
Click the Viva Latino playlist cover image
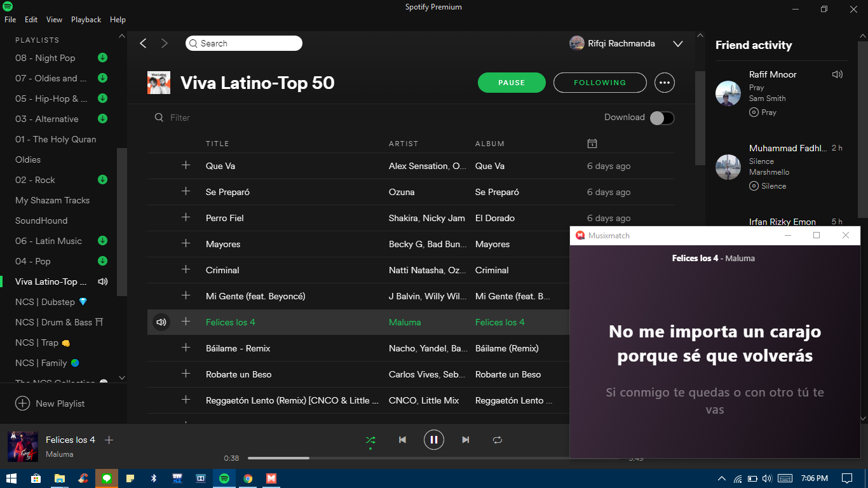pos(159,83)
